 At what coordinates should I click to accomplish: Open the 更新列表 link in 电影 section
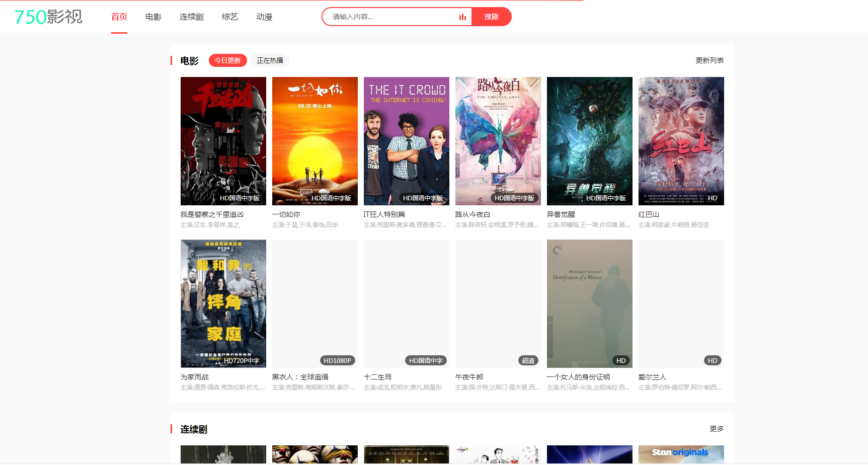click(x=709, y=60)
